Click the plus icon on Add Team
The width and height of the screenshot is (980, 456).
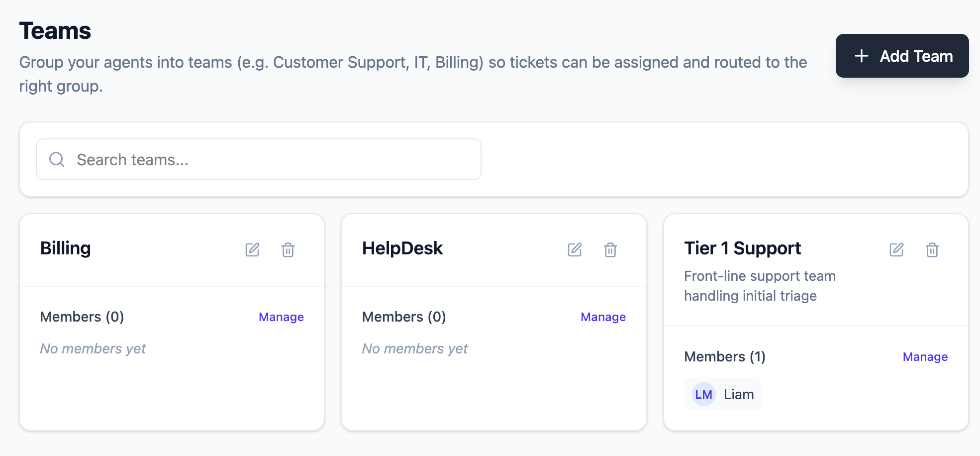[861, 56]
